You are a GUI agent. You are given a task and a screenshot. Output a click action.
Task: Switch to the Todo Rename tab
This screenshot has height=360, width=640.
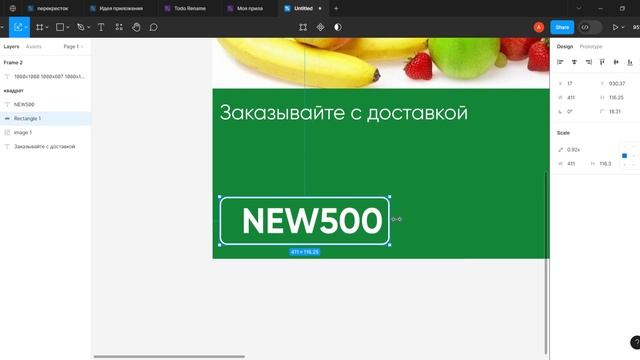pyautogui.click(x=189, y=8)
